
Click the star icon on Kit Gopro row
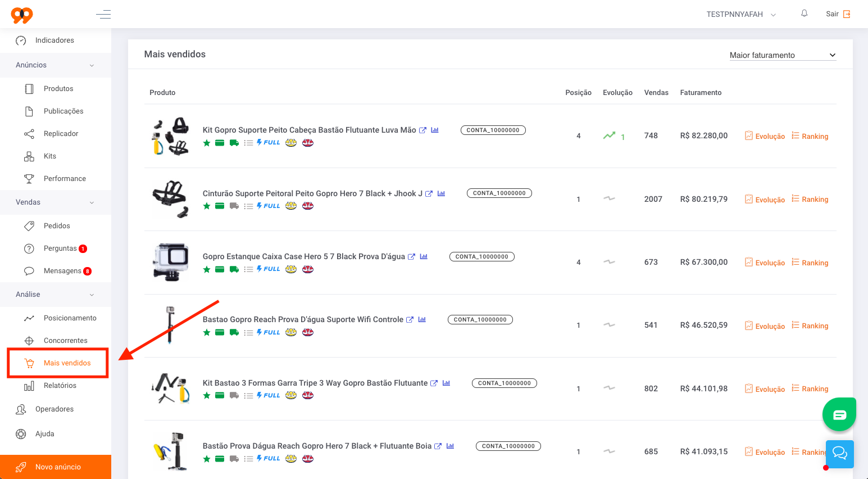(207, 143)
